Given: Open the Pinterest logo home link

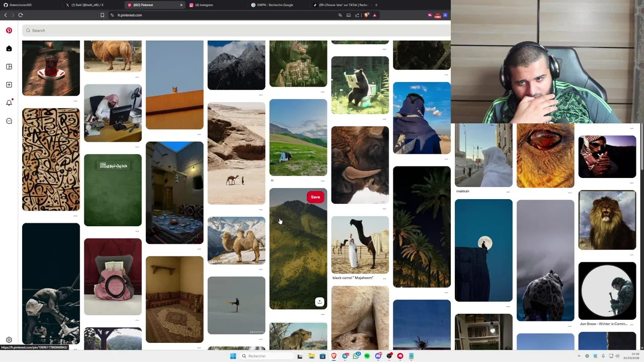Looking at the screenshot, I should (9, 31).
